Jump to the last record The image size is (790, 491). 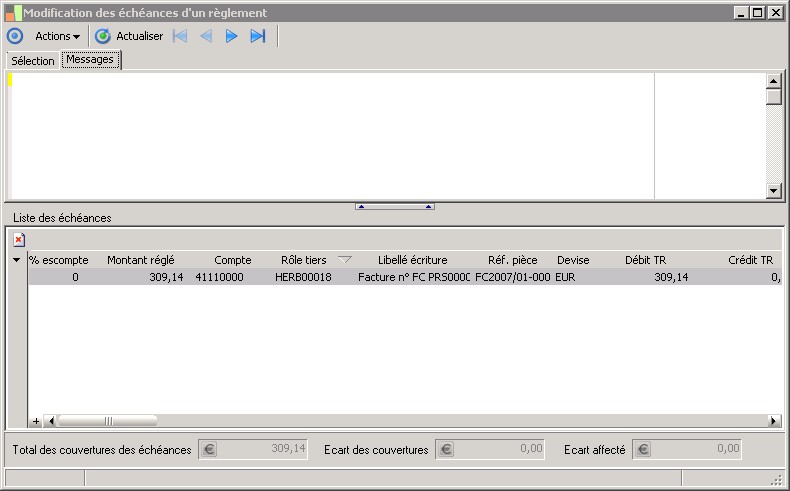coord(257,36)
